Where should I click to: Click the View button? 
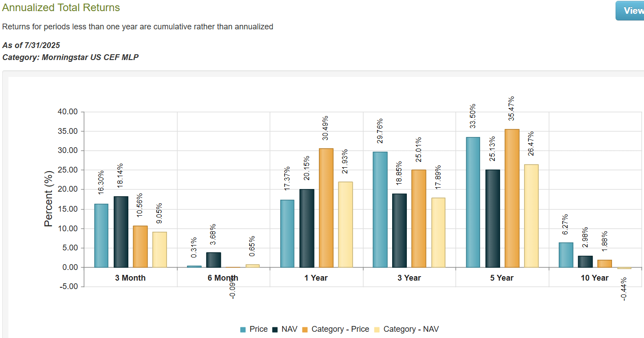pos(631,11)
